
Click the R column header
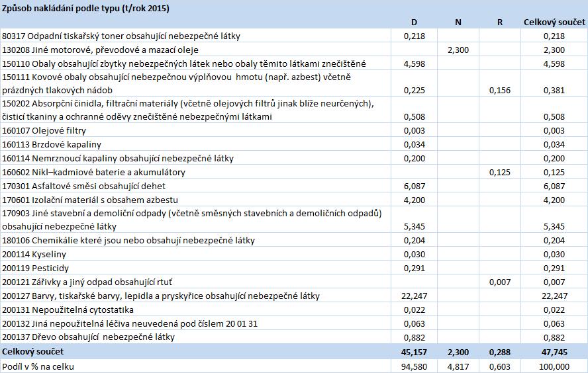point(499,22)
